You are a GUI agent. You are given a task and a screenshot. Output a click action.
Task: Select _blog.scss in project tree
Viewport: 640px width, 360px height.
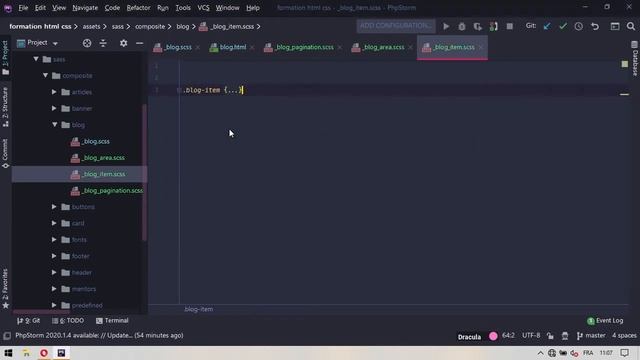[90, 141]
